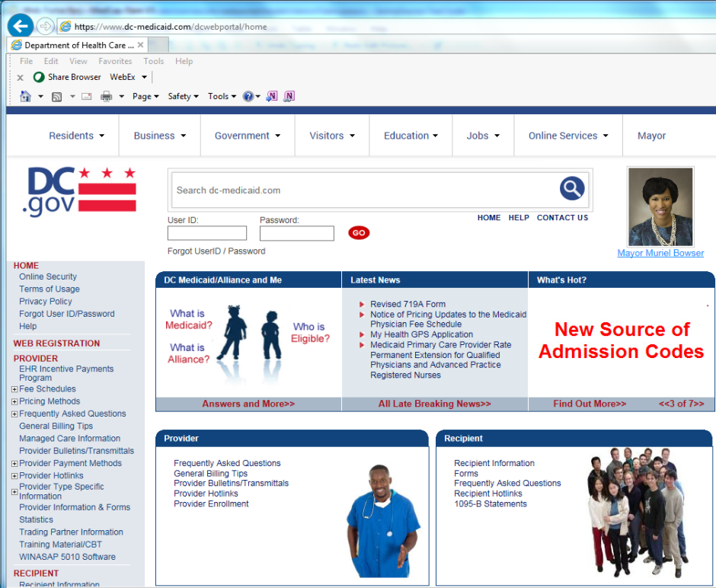
Task: Click the RSS feeds icon
Action: click(57, 97)
